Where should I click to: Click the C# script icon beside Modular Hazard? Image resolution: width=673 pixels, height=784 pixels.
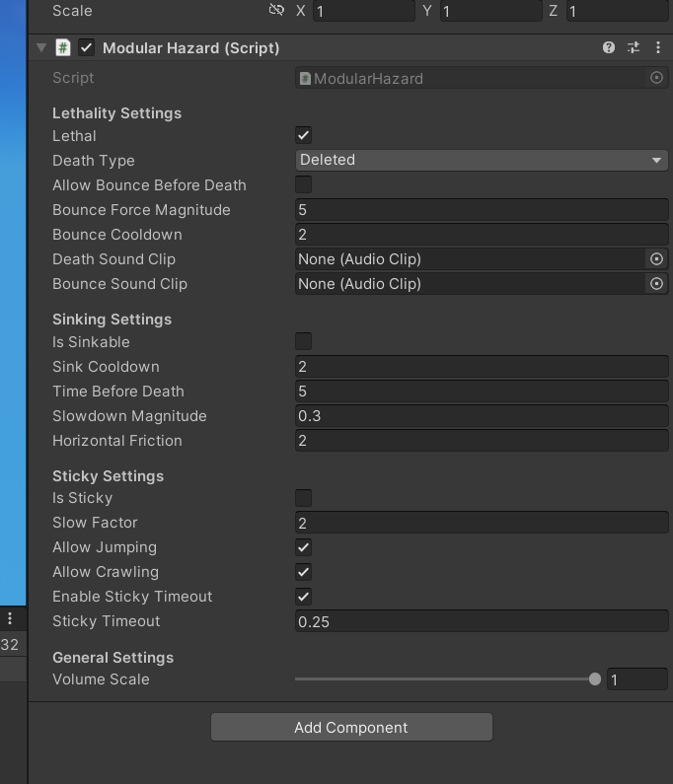coord(63,48)
